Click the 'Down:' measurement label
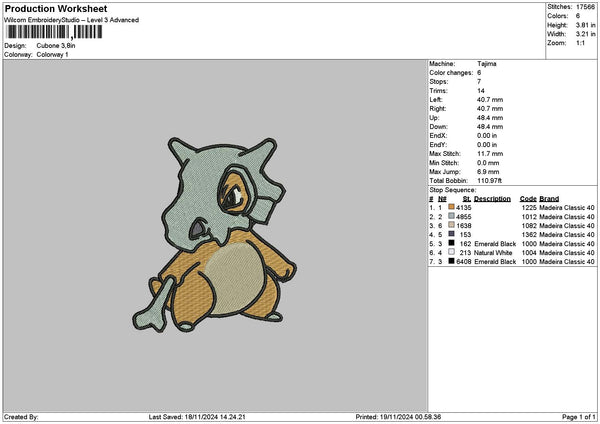This screenshot has width=600, height=424. pos(438,127)
